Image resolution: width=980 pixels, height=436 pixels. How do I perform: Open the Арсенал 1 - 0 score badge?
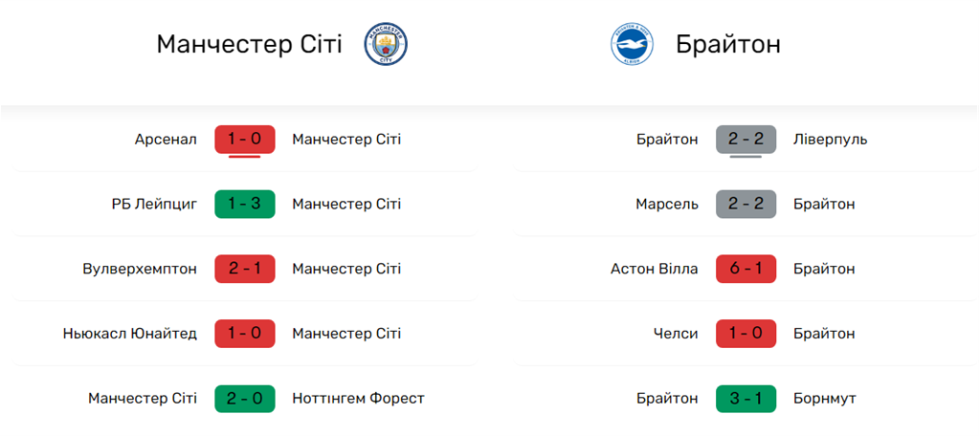(x=245, y=140)
